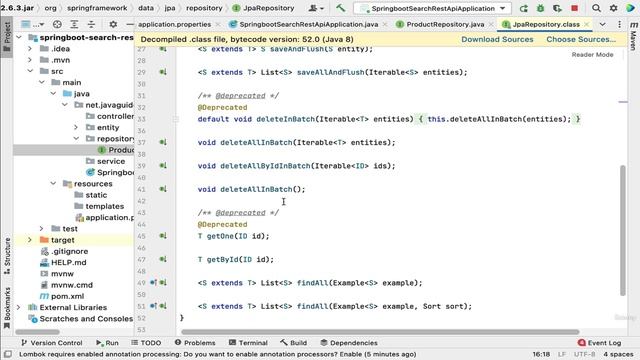Image resolution: width=640 pixels, height=360 pixels.
Task: Close the ProductRepository.java tab
Action: pos(491,24)
